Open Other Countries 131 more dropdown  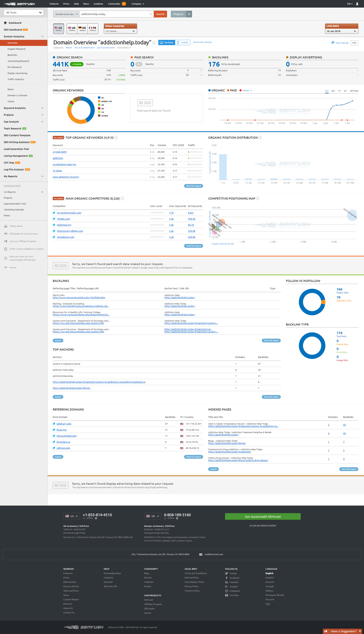[x=120, y=31]
